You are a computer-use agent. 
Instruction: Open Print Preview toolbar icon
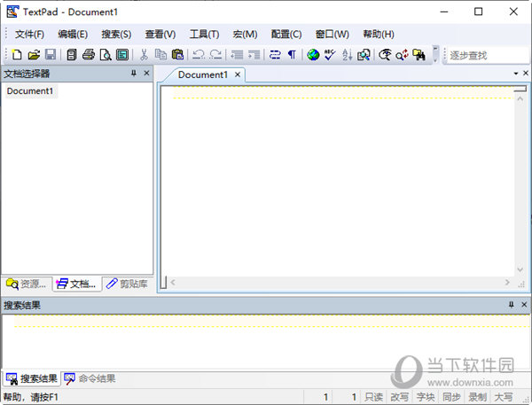point(106,55)
